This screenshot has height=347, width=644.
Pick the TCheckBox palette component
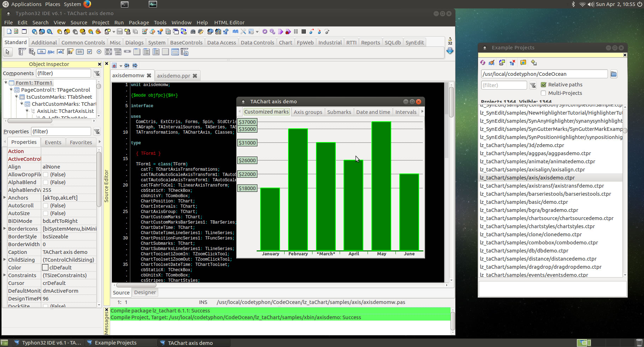[x=89, y=52]
